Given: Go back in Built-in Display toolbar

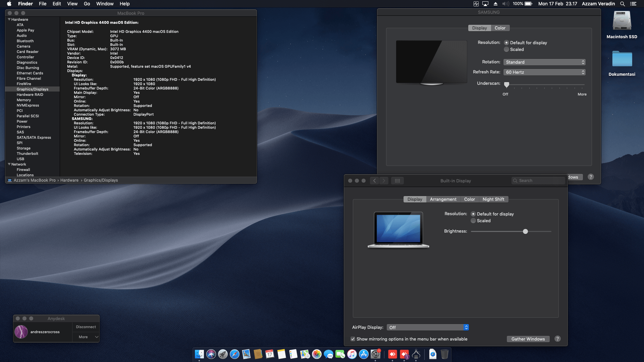Looking at the screenshot, I should [375, 181].
